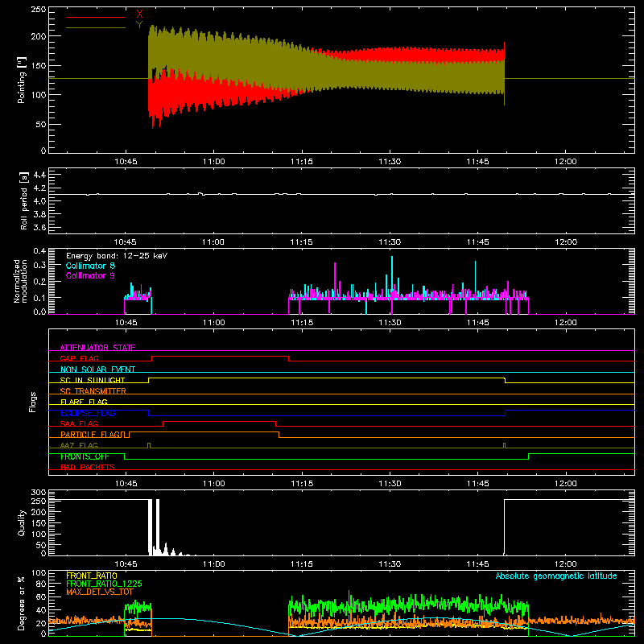Click the 'Pointing' vertical axis title

(x=22, y=80)
